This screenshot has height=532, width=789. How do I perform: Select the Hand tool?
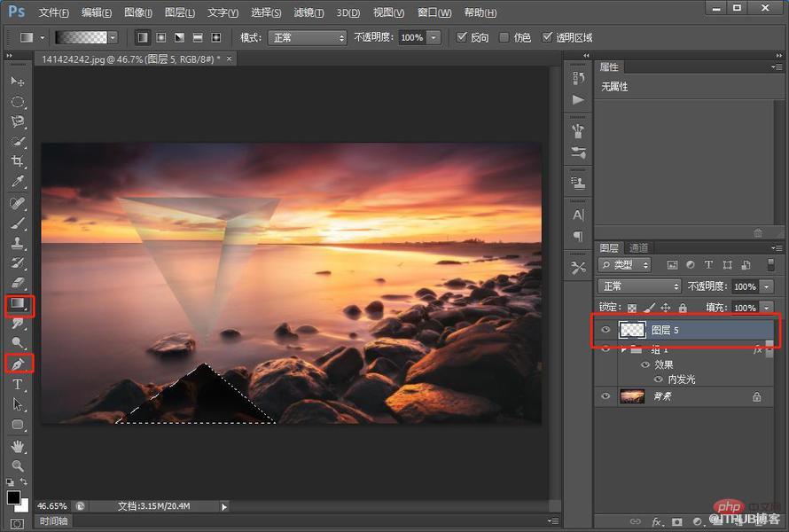[x=17, y=446]
